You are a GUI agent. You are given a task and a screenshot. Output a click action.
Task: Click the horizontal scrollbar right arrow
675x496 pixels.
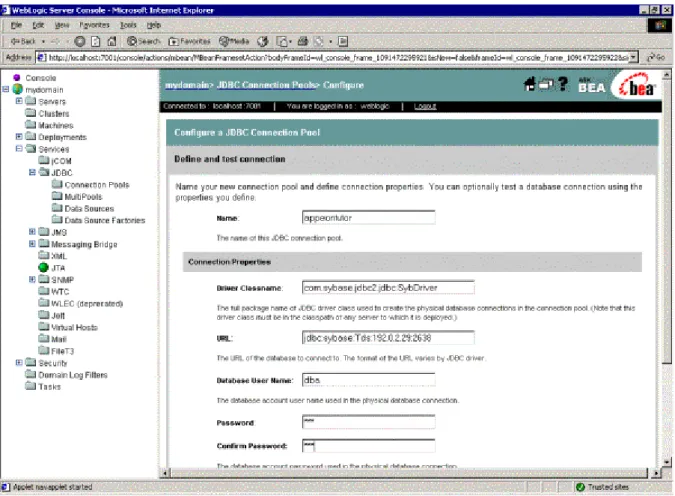[656, 473]
